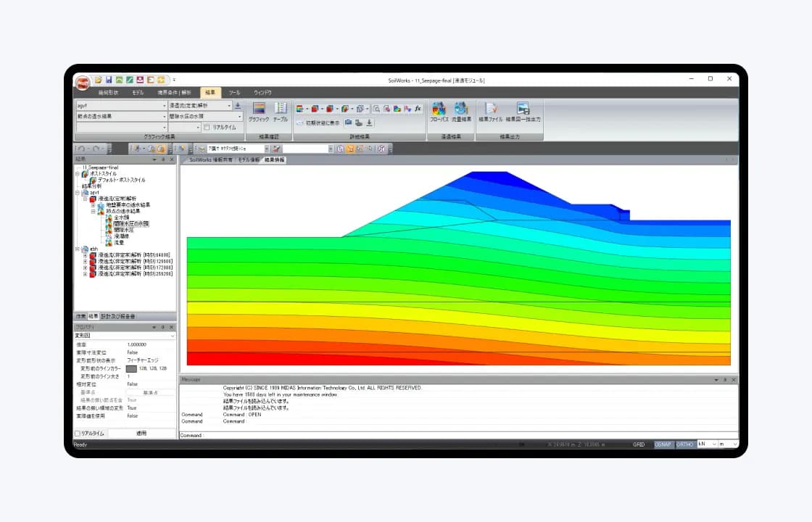Toggle the リアルタイム checkbox in the ribbon

click(x=207, y=128)
